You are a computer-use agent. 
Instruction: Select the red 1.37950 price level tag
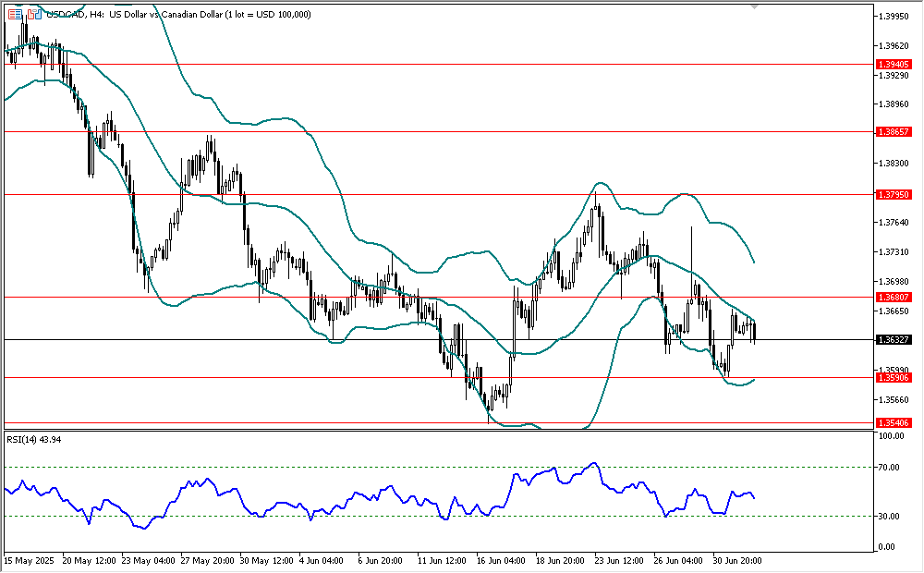894,194
